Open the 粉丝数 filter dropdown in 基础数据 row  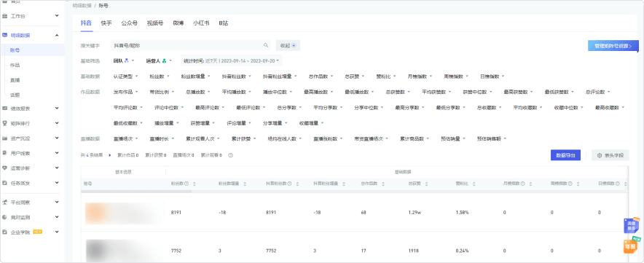[160, 76]
